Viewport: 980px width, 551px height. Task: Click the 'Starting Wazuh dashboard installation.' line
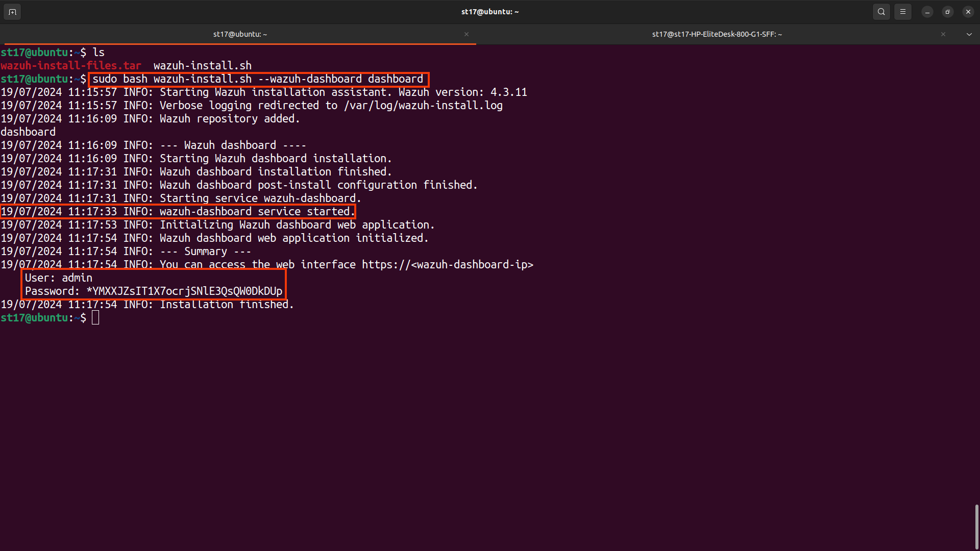pos(196,159)
